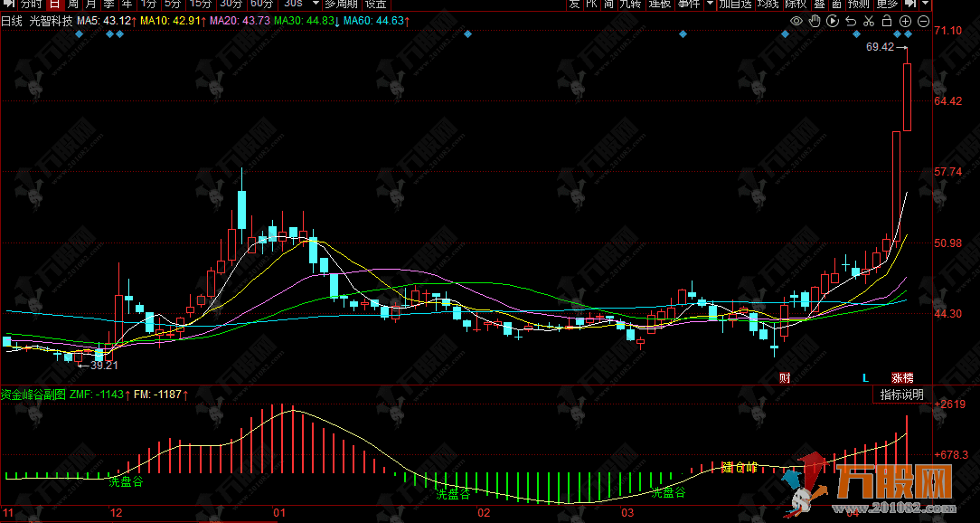Open 指标说明 indicator description
This screenshot has height=523, width=980.
click(901, 395)
